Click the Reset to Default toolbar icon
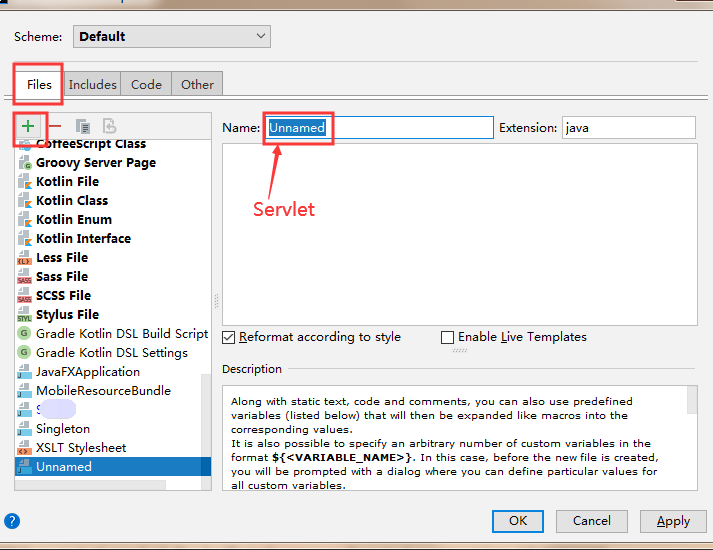 110,126
